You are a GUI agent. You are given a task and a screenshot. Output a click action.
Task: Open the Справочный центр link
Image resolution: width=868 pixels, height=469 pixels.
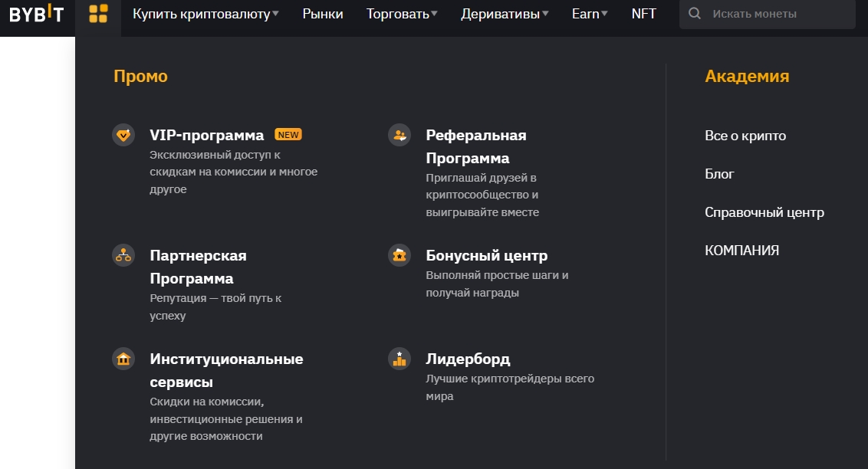764,212
